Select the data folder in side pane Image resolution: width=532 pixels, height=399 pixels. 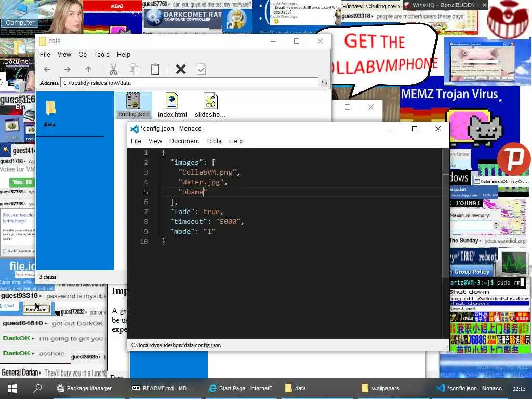50,114
